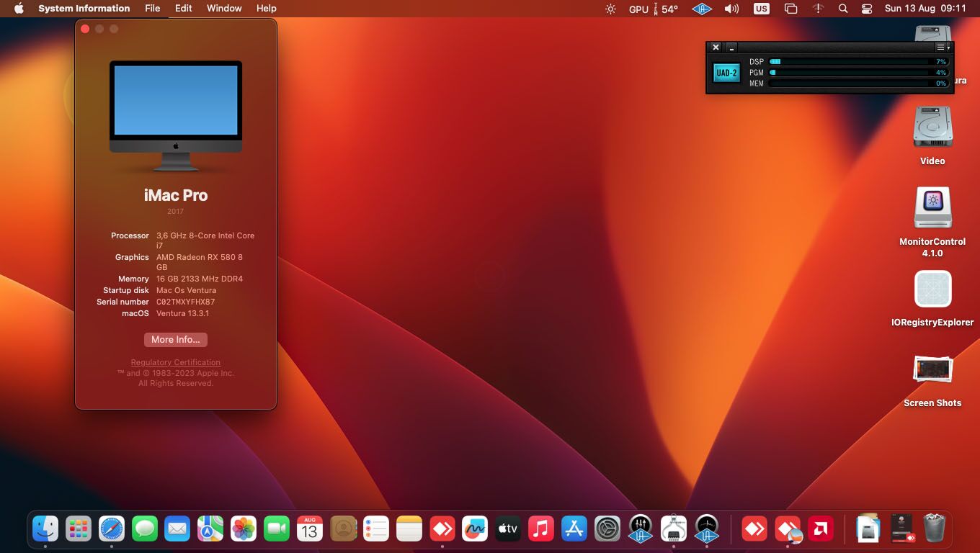Image resolution: width=980 pixels, height=553 pixels.
Task: Expand the Window menu in the menu bar
Action: pos(223,8)
